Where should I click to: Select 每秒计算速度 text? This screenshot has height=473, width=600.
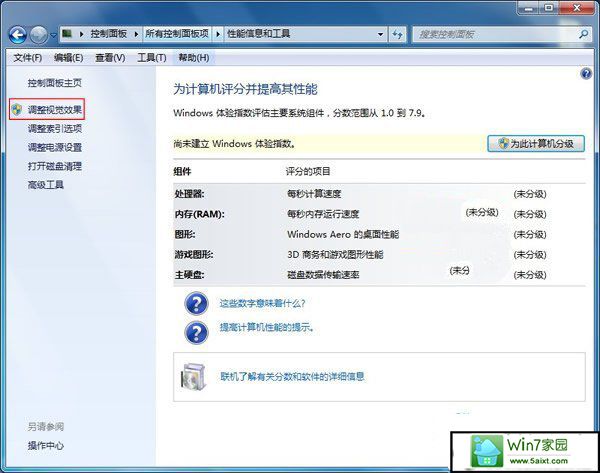point(314,194)
